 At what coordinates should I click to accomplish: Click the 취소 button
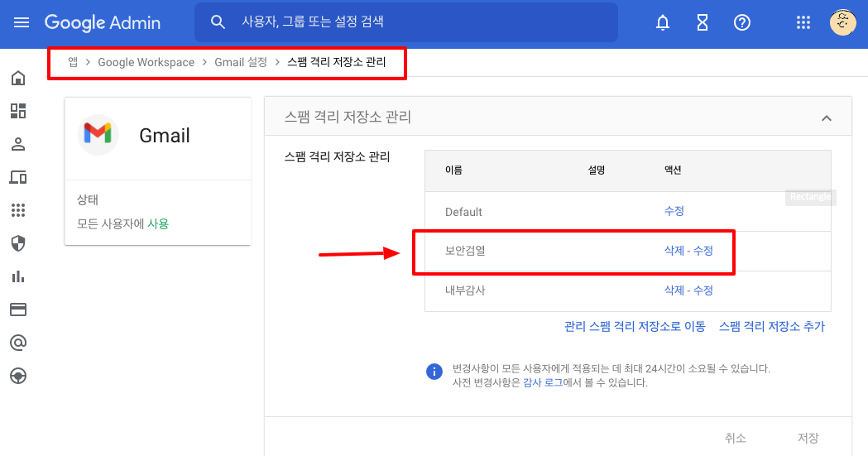tap(735, 438)
